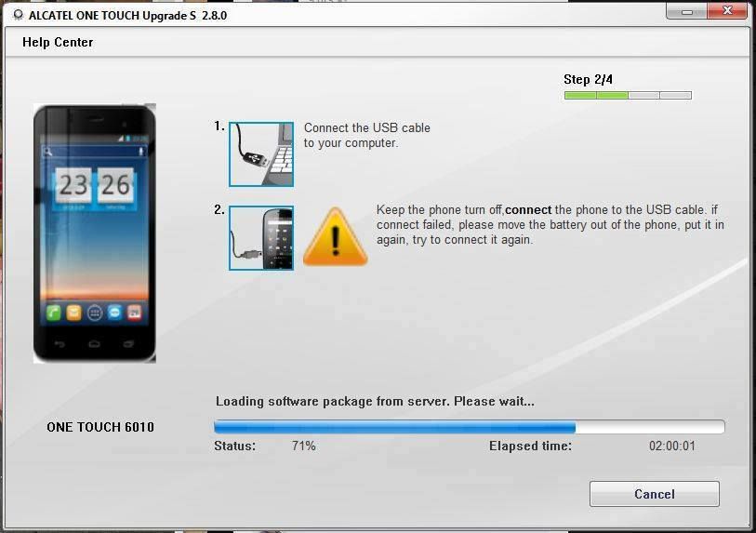Cancel the software package download
This screenshot has height=533, width=756.
(x=654, y=494)
